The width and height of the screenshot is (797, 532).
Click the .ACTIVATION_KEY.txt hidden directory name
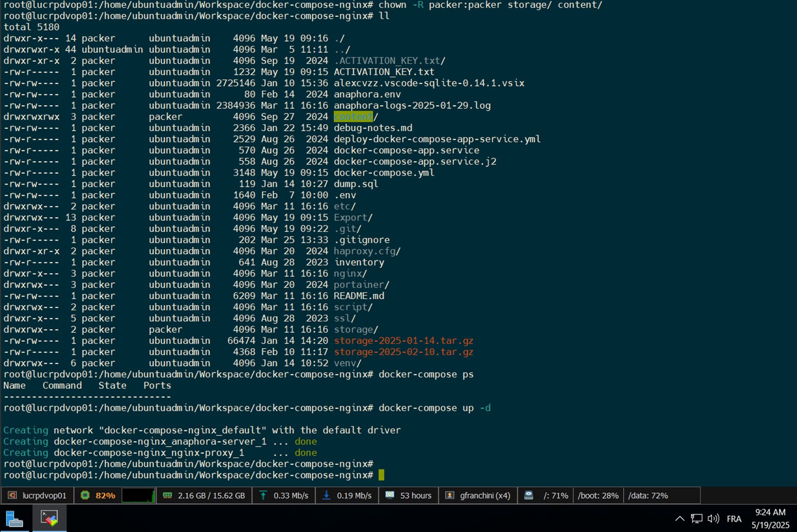(x=387, y=61)
